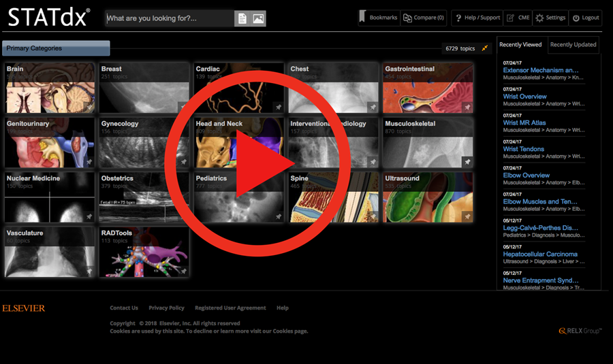This screenshot has width=613, height=364.
Task: Open recently viewed 'Wrist Tendons' topic
Action: coord(524,149)
